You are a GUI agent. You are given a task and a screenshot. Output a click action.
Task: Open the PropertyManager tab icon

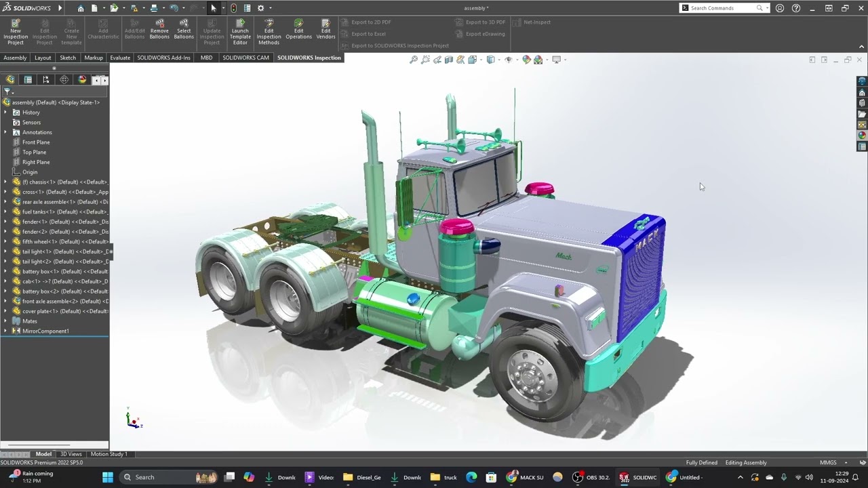click(28, 80)
